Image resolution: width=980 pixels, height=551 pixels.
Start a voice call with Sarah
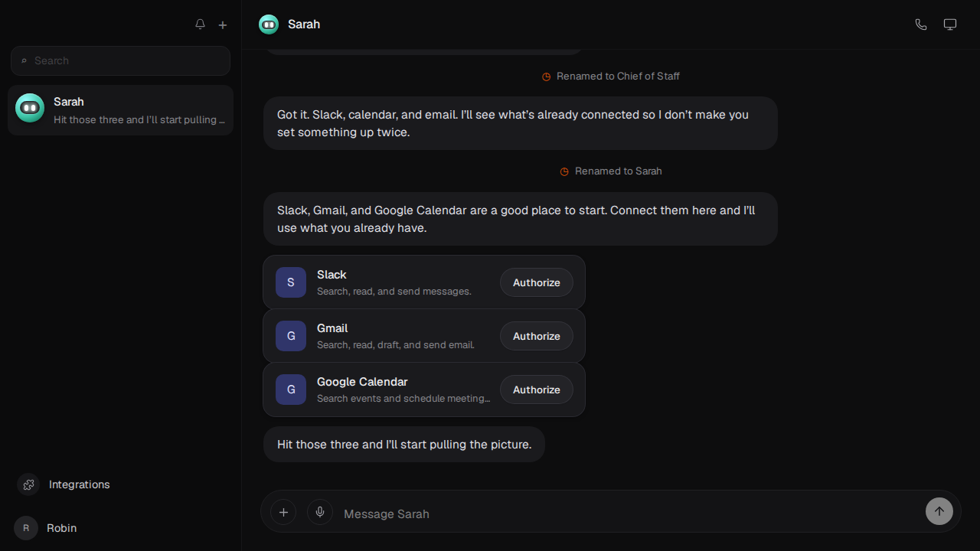click(x=921, y=24)
